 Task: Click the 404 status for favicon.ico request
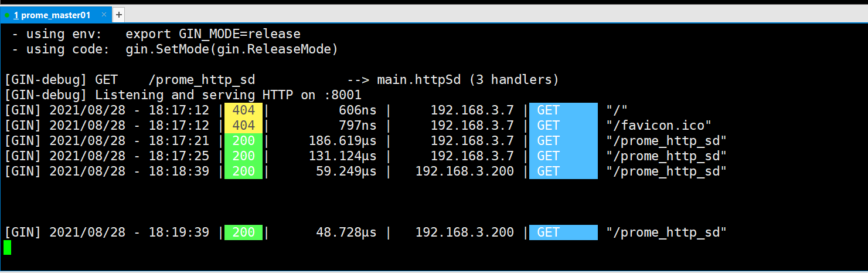(x=243, y=125)
